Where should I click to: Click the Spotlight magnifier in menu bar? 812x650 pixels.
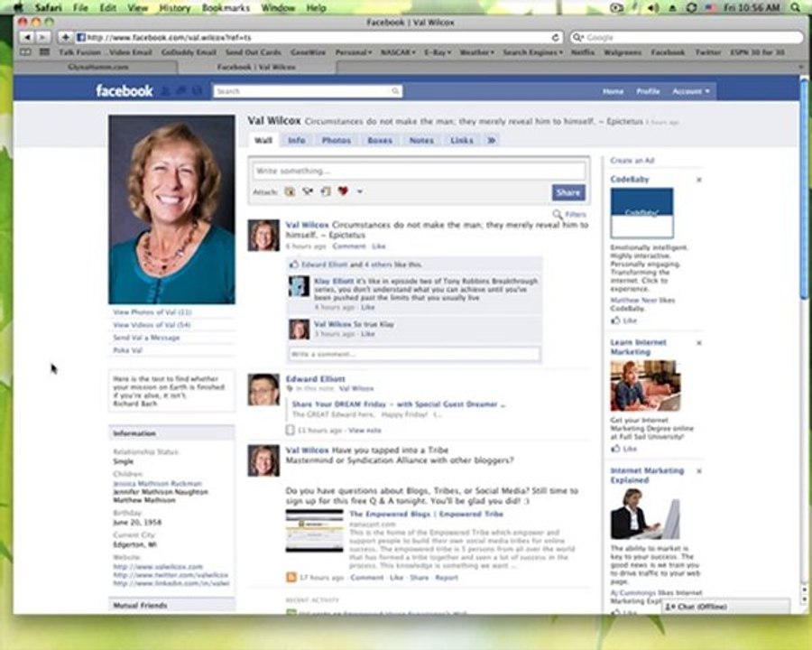point(795,7)
